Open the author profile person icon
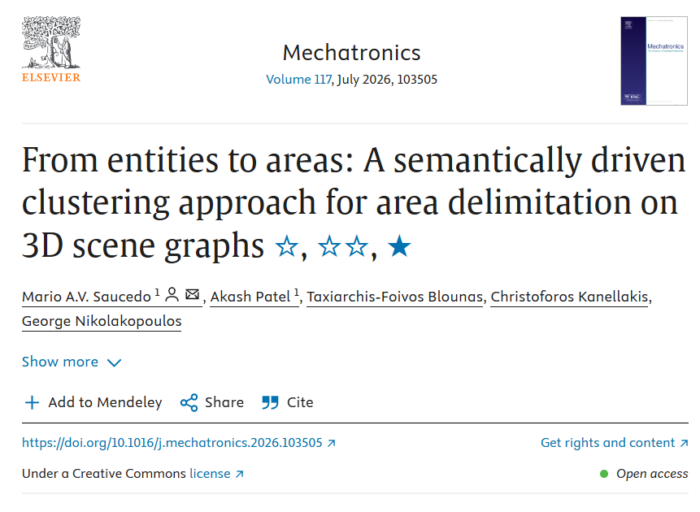Viewport: 700px width, 512px height. pos(172,295)
